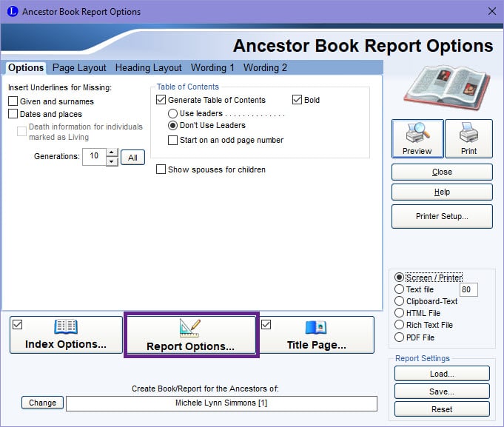Switch to the Page Layout tab
The image size is (504, 427).
coord(79,68)
